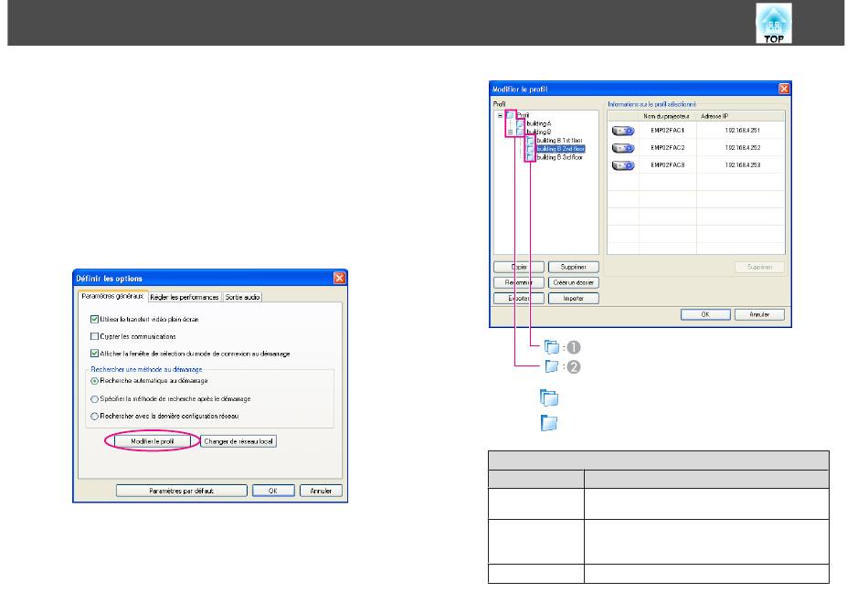
Task: Collapse the Profil root tree node
Action: pos(500,116)
